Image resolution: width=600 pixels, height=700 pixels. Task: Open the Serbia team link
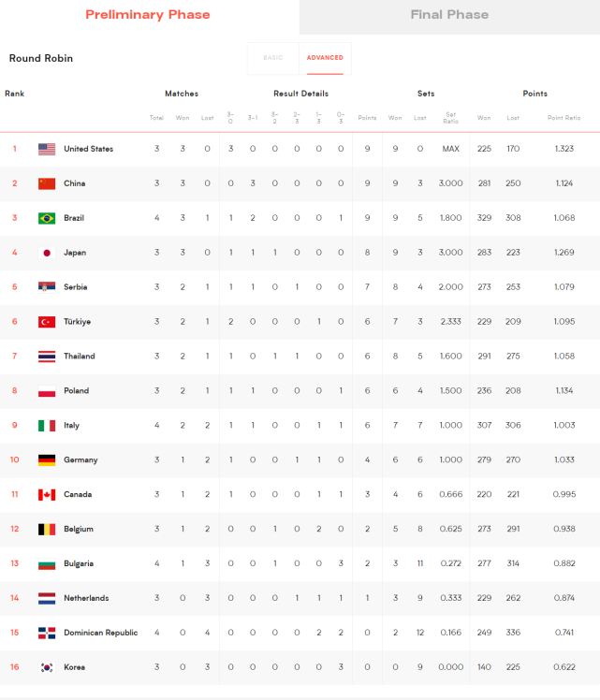tap(78, 287)
